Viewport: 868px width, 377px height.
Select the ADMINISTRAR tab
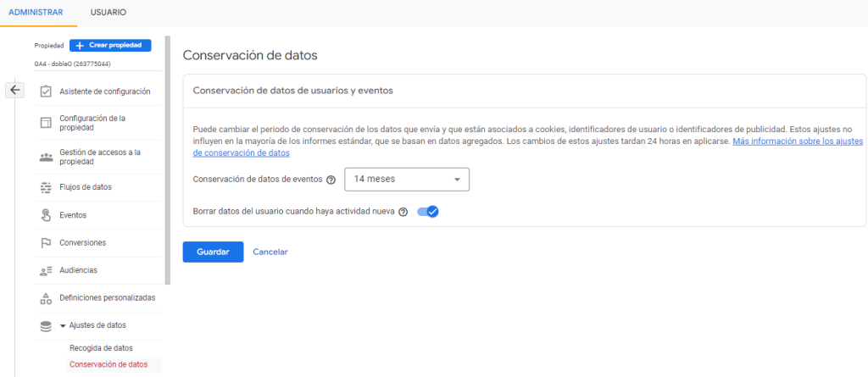(37, 13)
